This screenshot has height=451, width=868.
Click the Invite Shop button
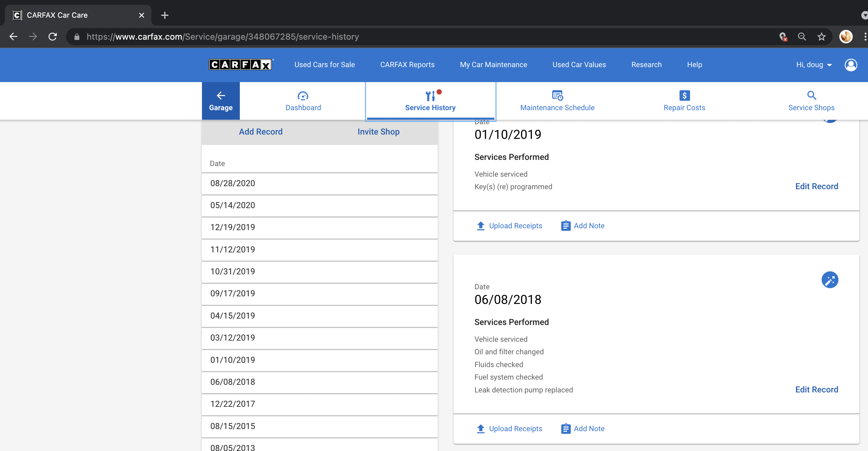378,132
